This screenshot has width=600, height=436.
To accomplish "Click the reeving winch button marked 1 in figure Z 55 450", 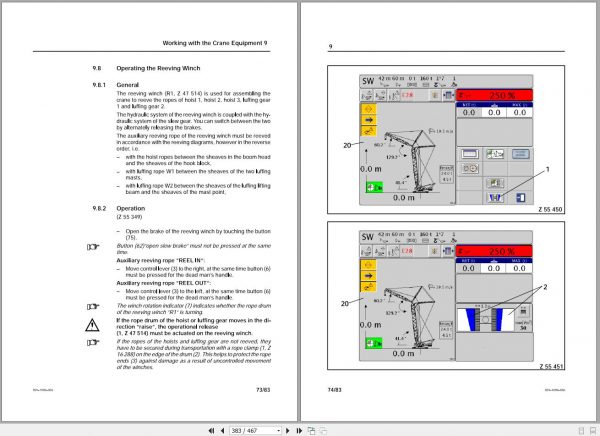I will click(494, 198).
